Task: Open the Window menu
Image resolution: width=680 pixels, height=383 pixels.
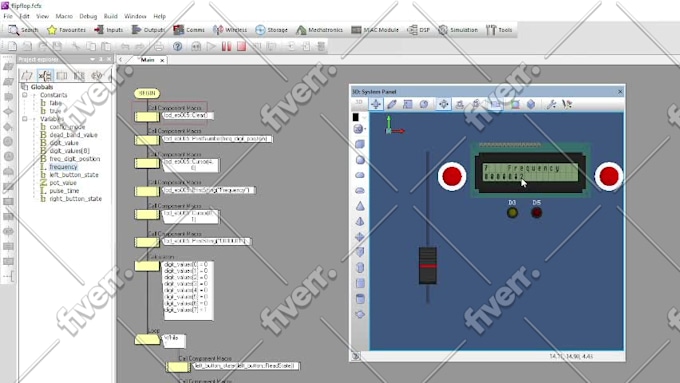Action: [x=135, y=16]
